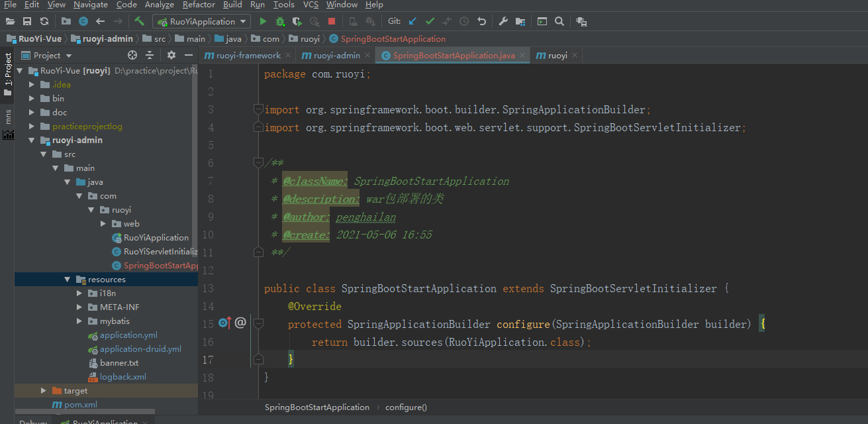Open the File menu
Image resolution: width=868 pixels, height=424 pixels.
(x=10, y=5)
